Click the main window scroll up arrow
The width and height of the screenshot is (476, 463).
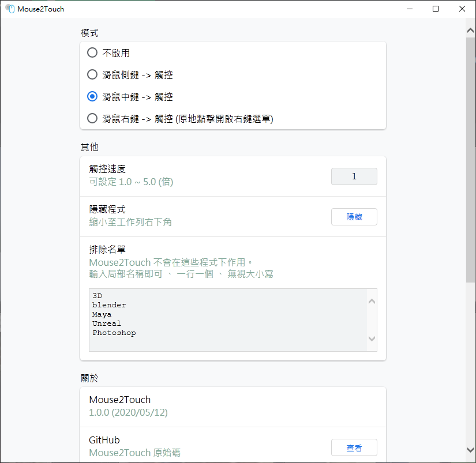click(471, 31)
